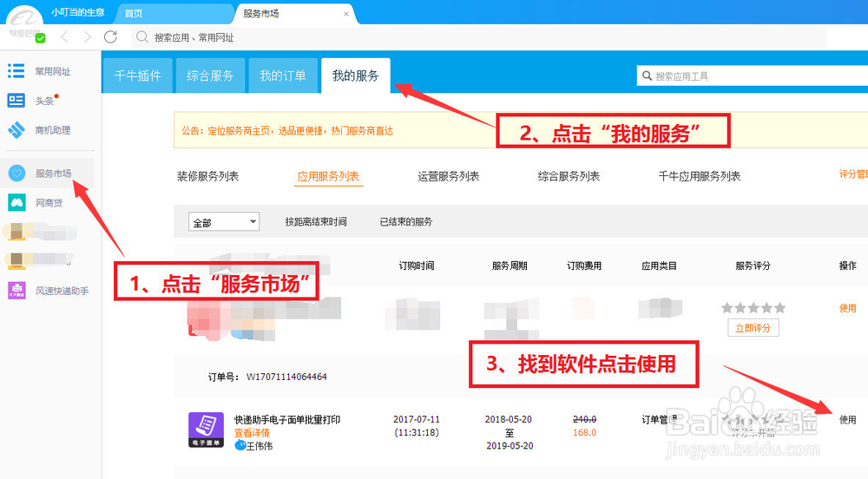Click the 商机助理 icon in the sidebar

16,130
